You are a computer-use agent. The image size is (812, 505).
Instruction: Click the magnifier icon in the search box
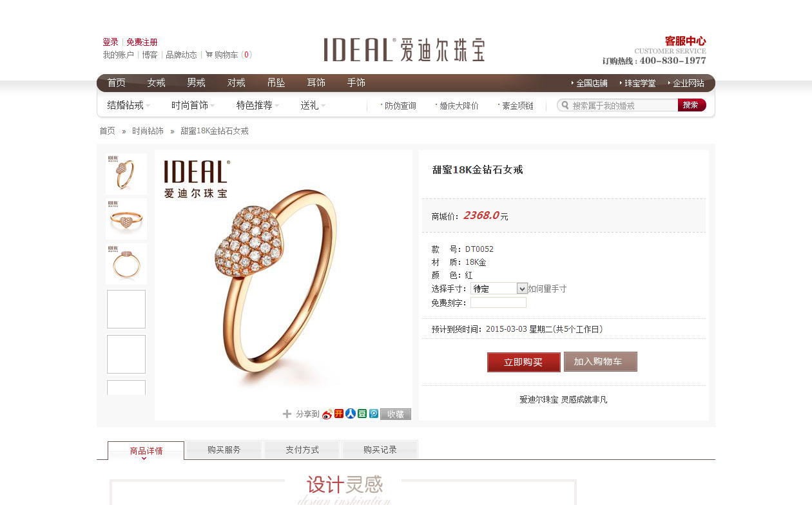click(565, 105)
